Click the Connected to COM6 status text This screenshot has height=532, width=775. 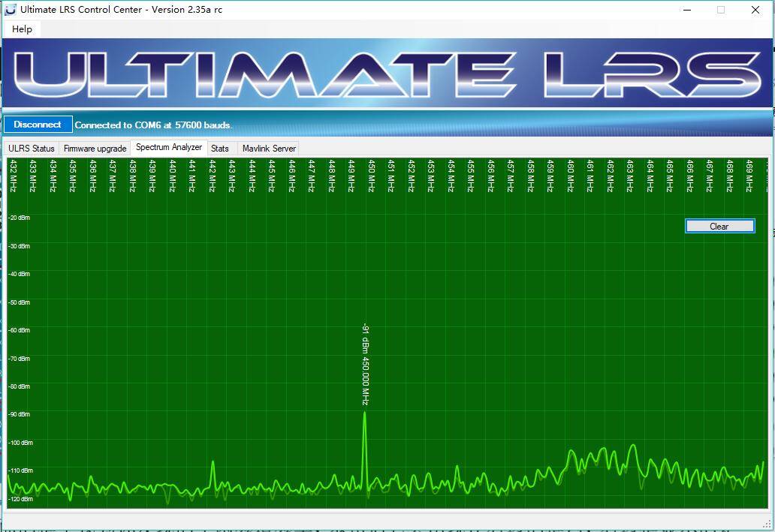click(153, 125)
